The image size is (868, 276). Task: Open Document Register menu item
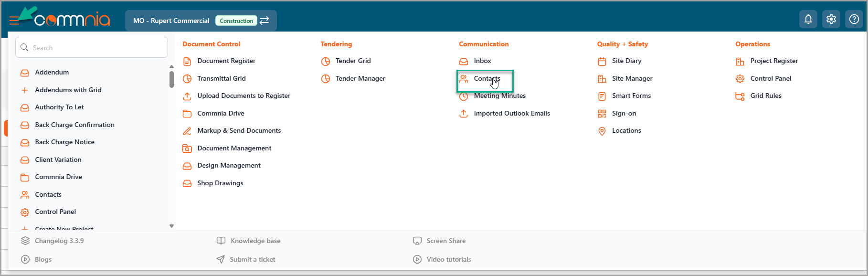click(x=226, y=61)
